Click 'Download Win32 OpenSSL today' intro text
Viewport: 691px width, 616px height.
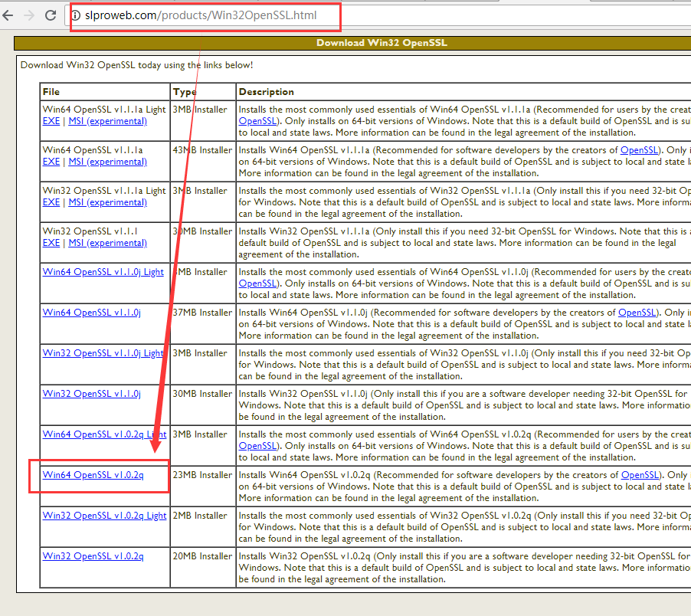[136, 65]
